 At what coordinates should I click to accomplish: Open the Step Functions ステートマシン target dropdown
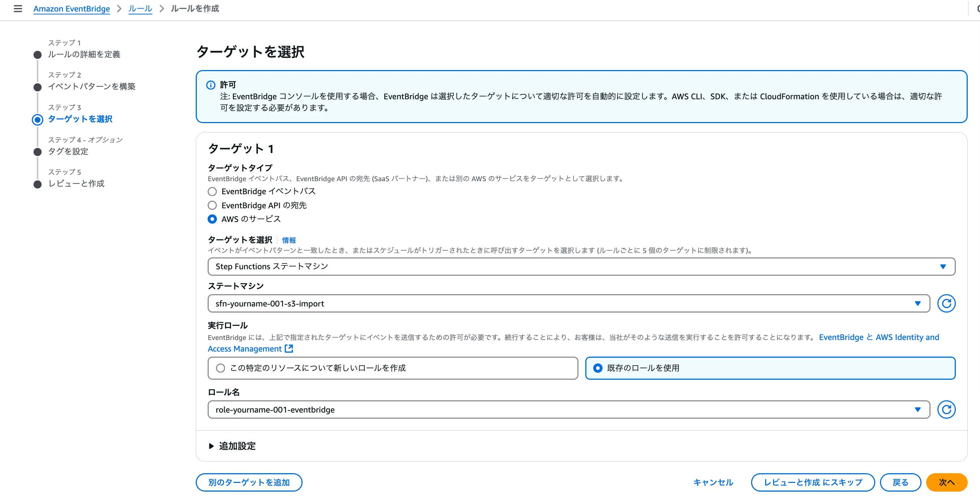click(x=581, y=266)
